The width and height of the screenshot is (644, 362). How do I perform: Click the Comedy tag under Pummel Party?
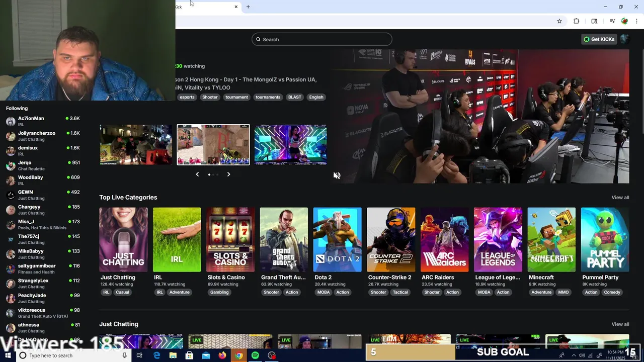click(x=612, y=292)
